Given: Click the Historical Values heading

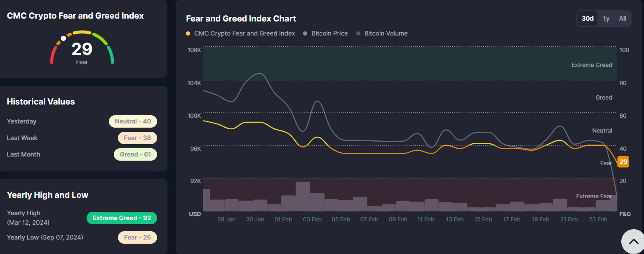Looking at the screenshot, I should click(x=41, y=102).
